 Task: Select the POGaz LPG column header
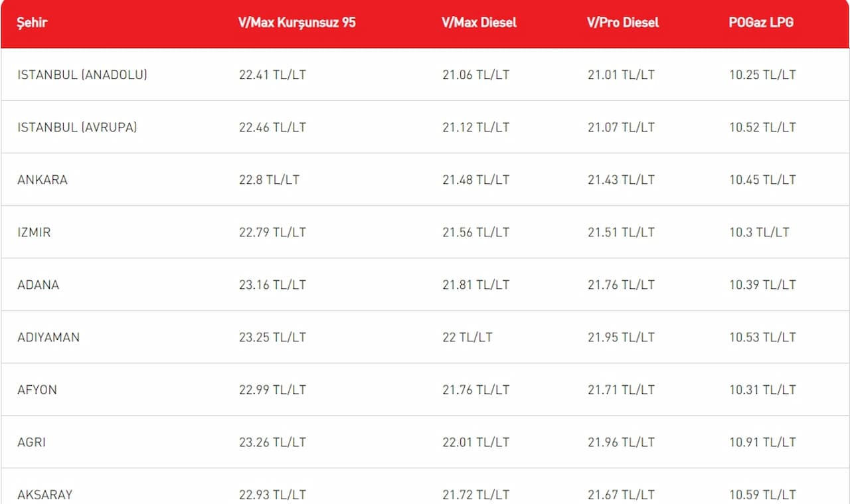[x=760, y=23]
